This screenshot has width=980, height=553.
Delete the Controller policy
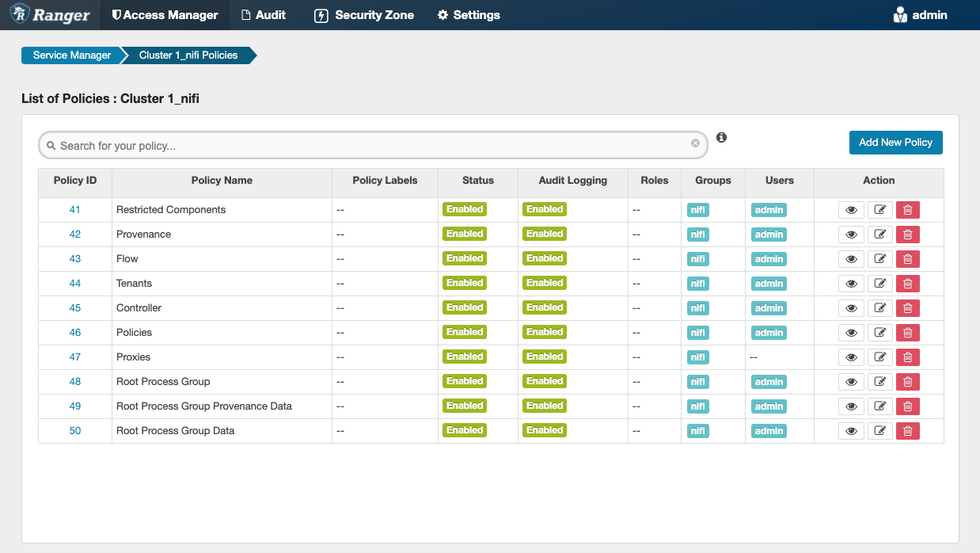[907, 308]
